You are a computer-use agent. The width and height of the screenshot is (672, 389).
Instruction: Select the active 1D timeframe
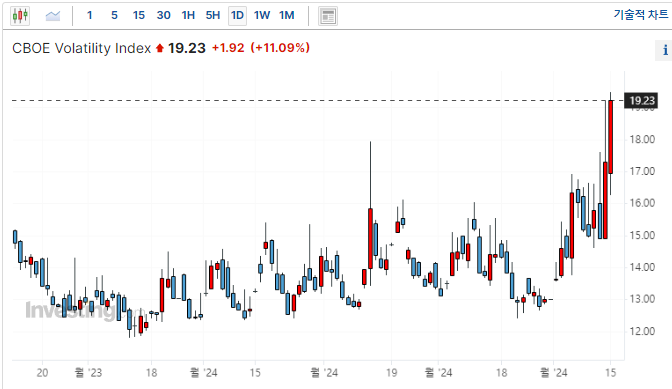[237, 16]
